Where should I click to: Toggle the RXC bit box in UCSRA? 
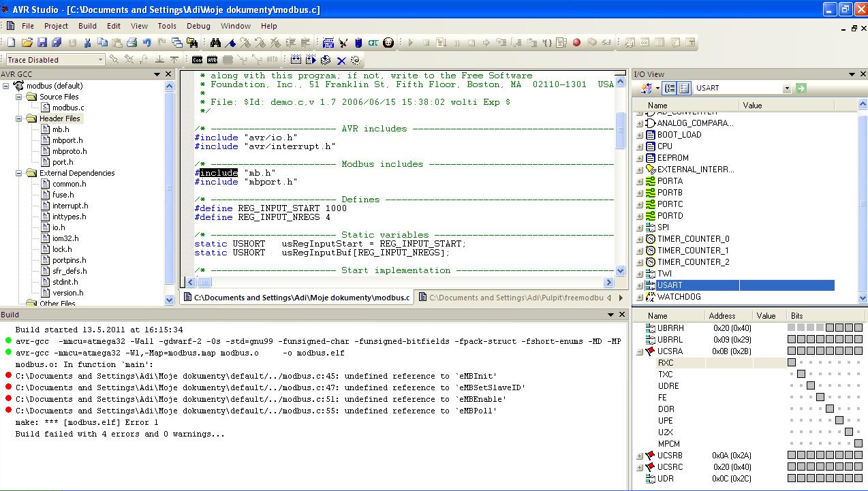pos(791,363)
